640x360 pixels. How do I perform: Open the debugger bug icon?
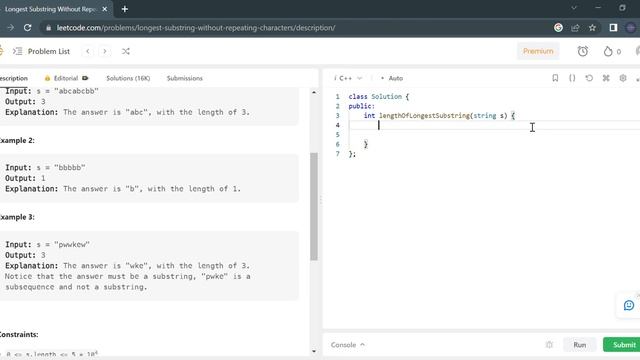click(549, 345)
